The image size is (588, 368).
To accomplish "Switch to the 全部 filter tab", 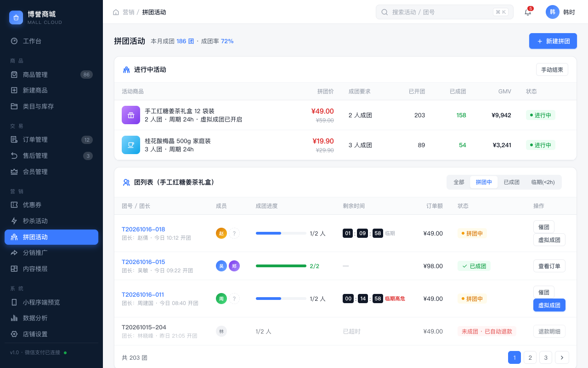I will coord(459,182).
